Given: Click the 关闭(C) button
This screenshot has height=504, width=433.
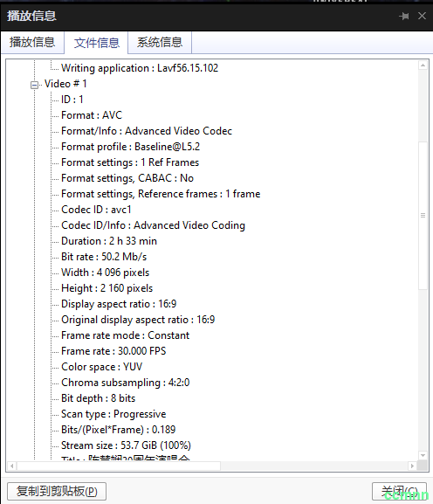Looking at the screenshot, I should tap(399, 491).
